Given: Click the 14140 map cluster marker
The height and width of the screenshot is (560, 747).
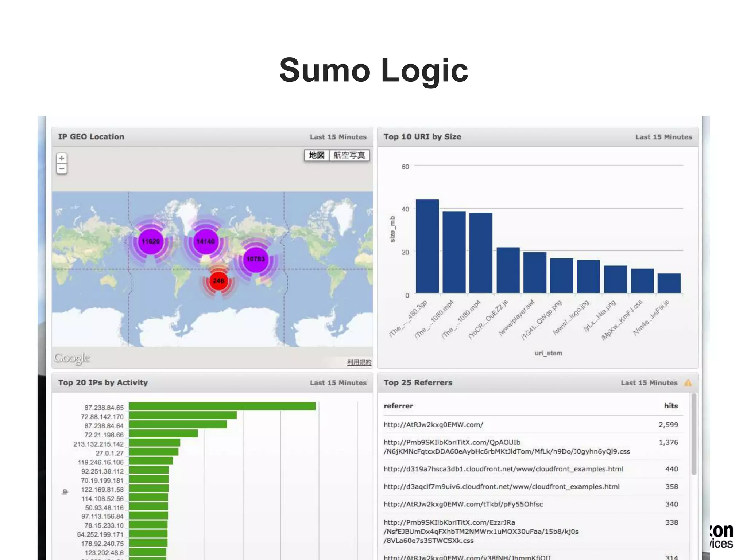Looking at the screenshot, I should coord(206,241).
